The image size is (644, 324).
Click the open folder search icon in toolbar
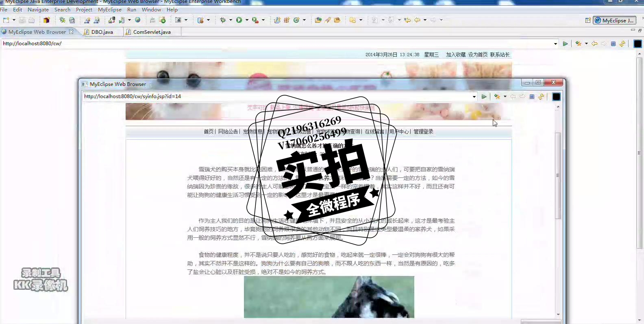[318, 20]
